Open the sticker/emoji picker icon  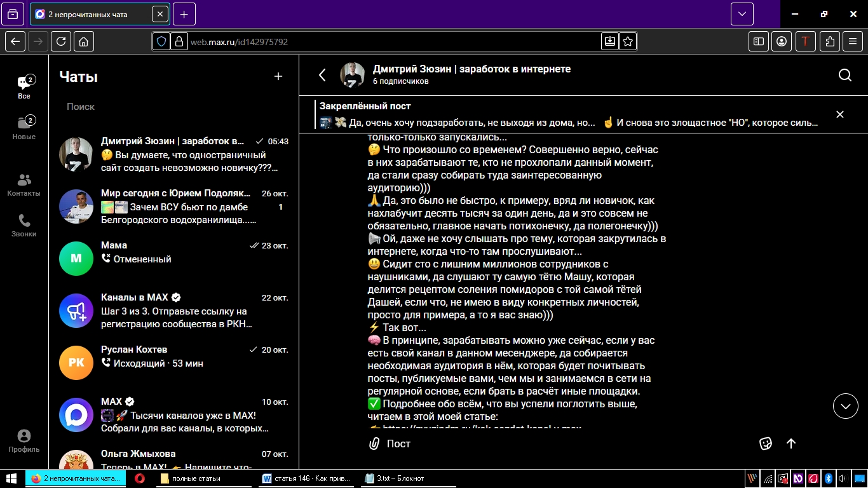[765, 444]
